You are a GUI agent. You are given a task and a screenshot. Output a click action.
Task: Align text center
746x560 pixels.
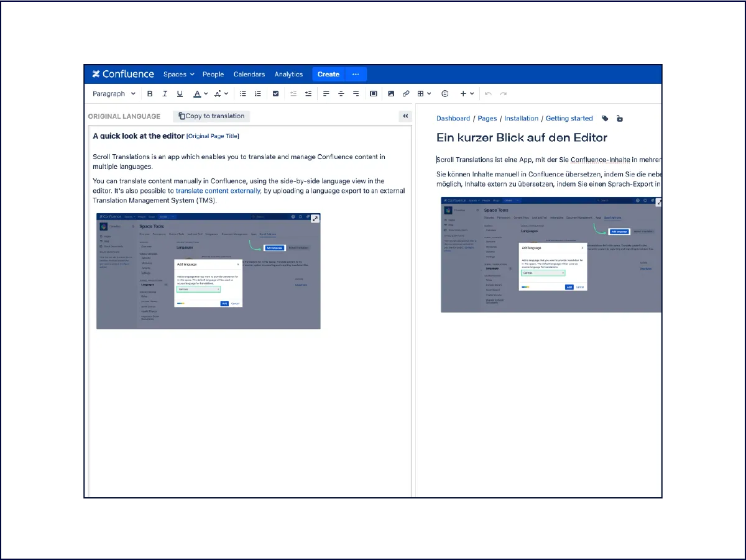[x=341, y=94]
